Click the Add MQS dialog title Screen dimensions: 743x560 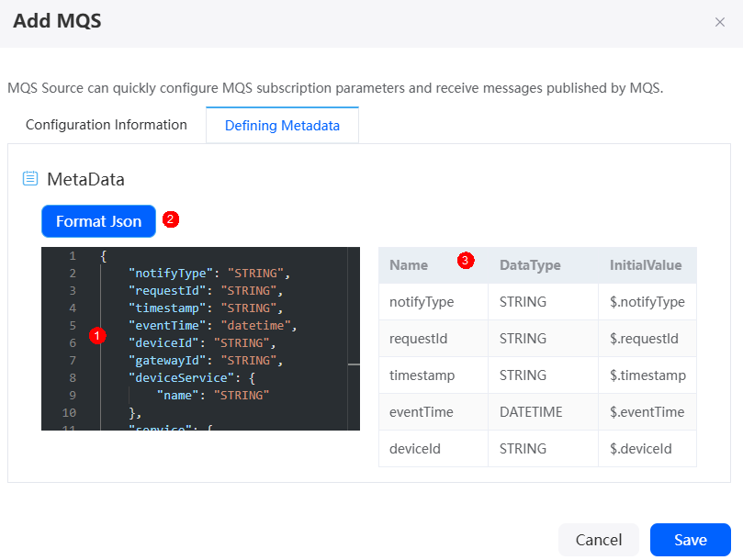pyautogui.click(x=57, y=21)
